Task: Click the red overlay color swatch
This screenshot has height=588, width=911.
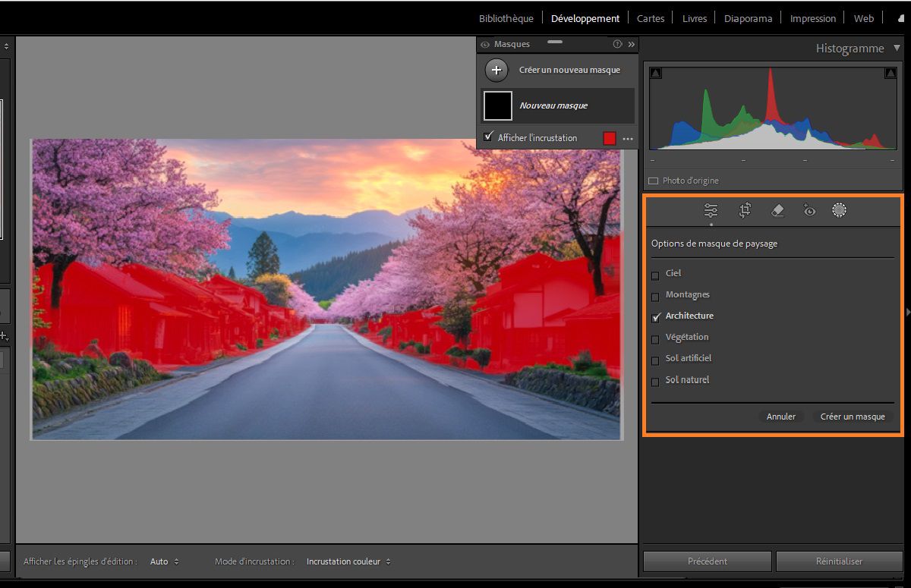Action: pyautogui.click(x=610, y=138)
